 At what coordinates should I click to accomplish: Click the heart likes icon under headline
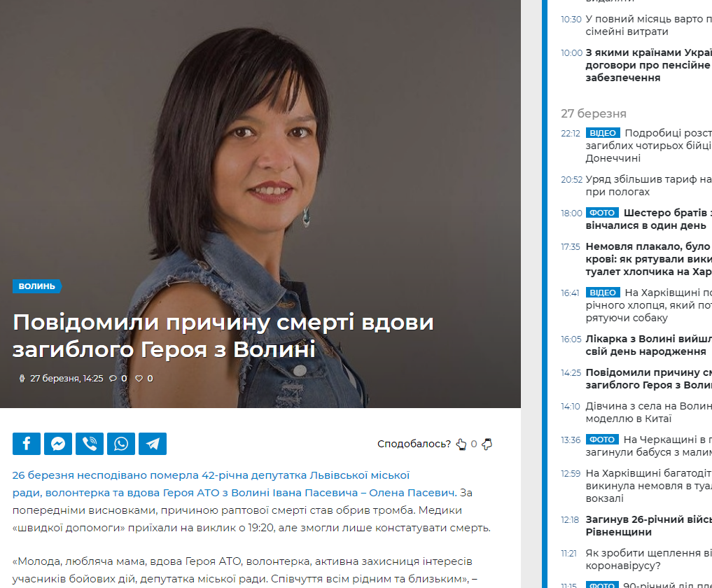coord(139,378)
